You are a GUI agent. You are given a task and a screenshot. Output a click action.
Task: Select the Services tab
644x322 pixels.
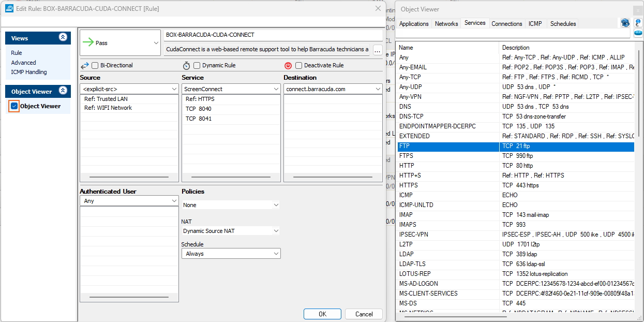475,23
